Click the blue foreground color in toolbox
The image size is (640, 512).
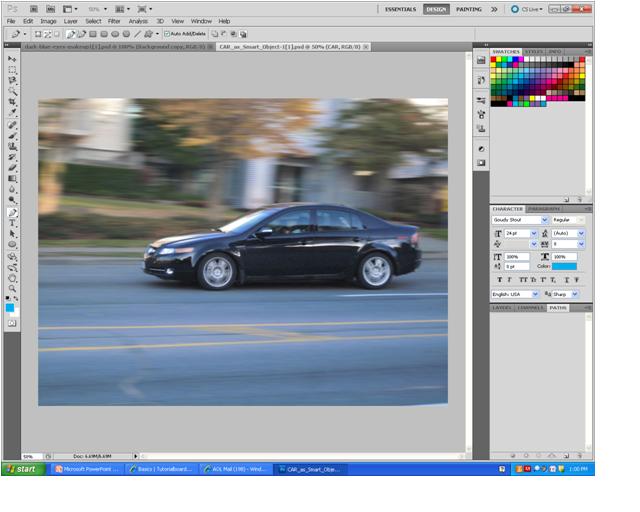point(10,308)
